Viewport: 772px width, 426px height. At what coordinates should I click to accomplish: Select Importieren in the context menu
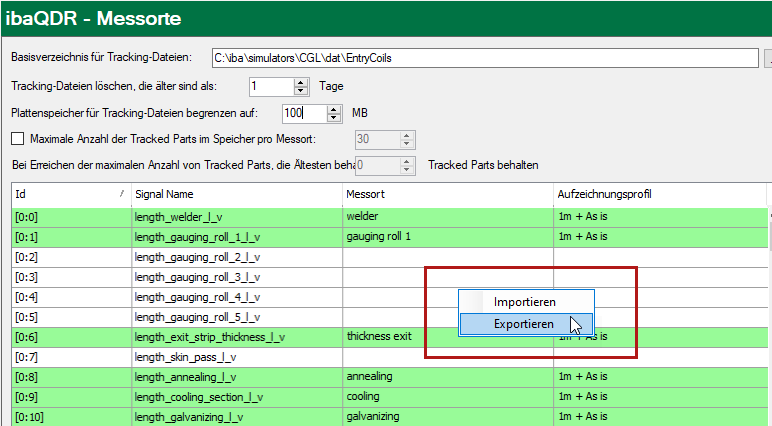526,302
